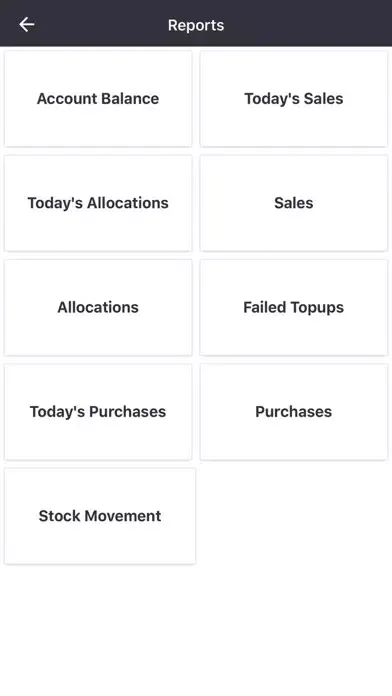Open the Stock Movement report
Screen dimensions: 392x696
click(100, 516)
